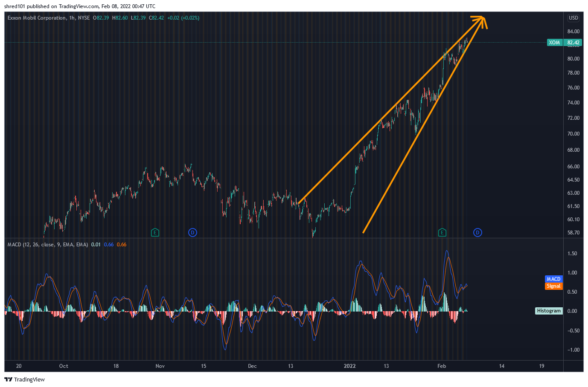
Task: Click the 82.42 current price tag
Action: tap(573, 43)
